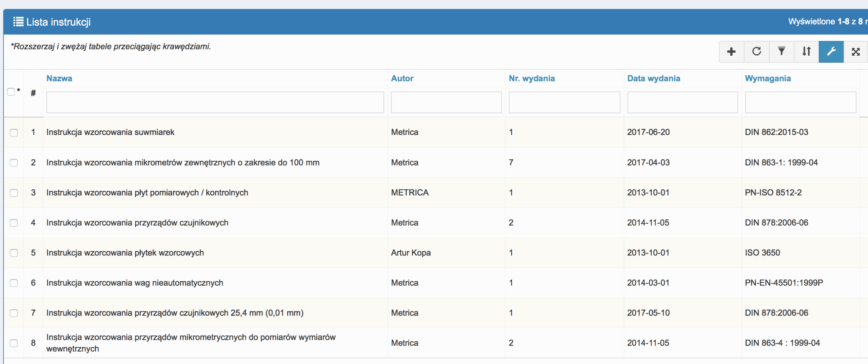Tick the checkbox for row 5

(x=14, y=253)
